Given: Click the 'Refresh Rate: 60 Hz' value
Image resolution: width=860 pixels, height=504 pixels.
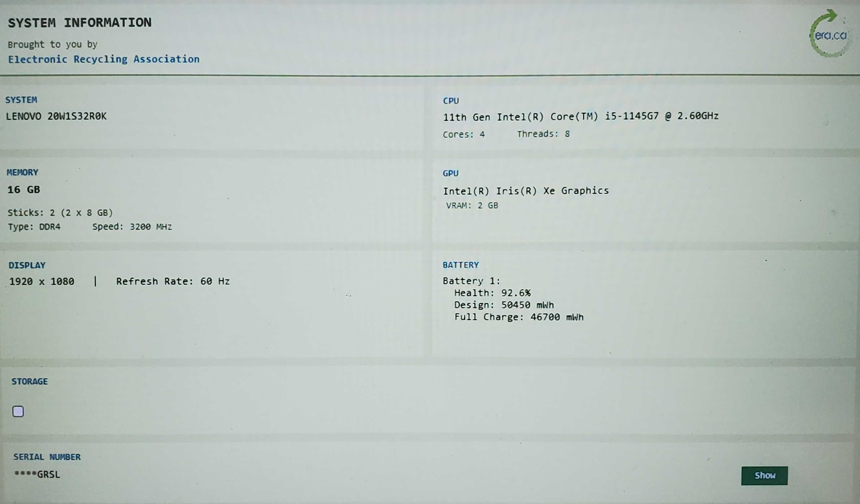Looking at the screenshot, I should click(x=173, y=281).
